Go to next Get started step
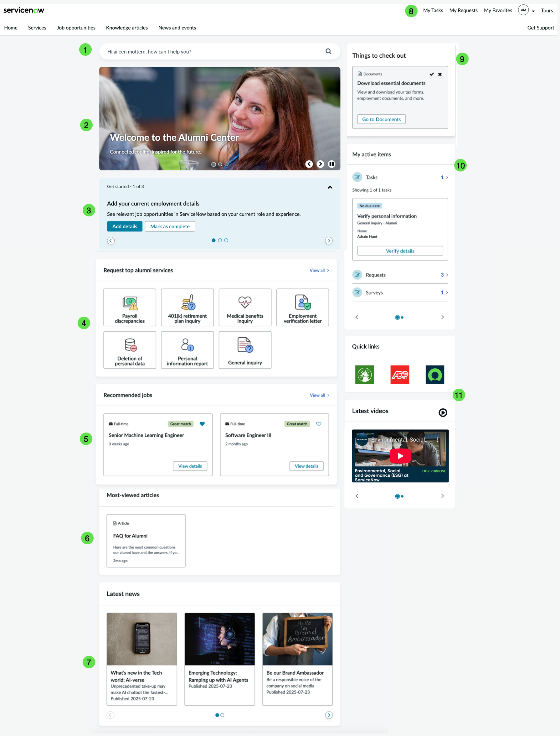This screenshot has height=736, width=560. [x=329, y=241]
